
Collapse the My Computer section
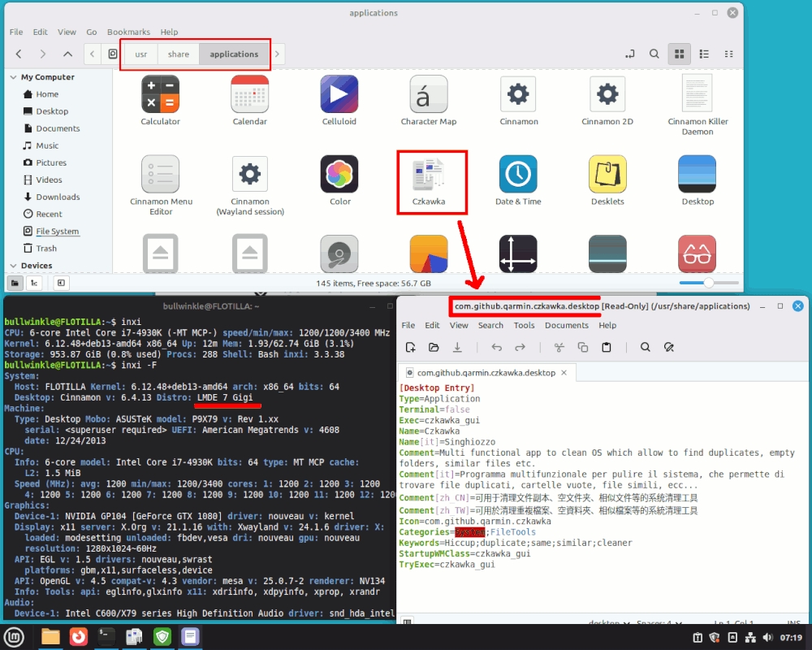pyautogui.click(x=14, y=77)
